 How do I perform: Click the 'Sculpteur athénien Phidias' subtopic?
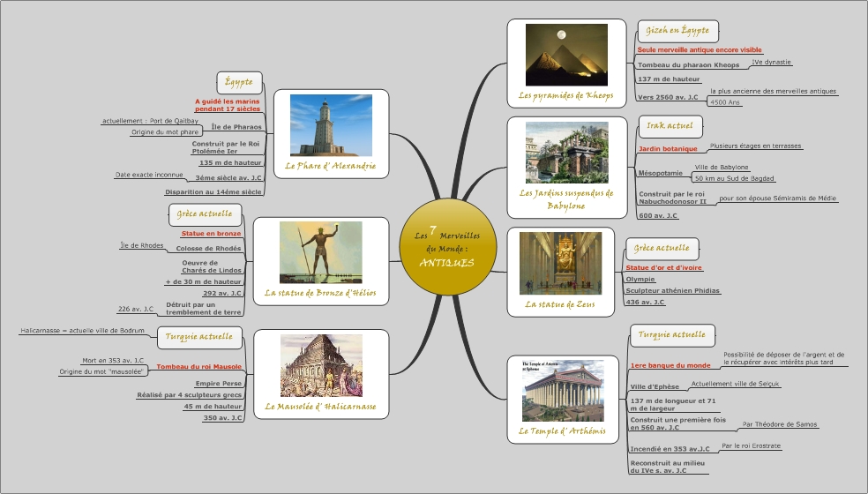[672, 290]
